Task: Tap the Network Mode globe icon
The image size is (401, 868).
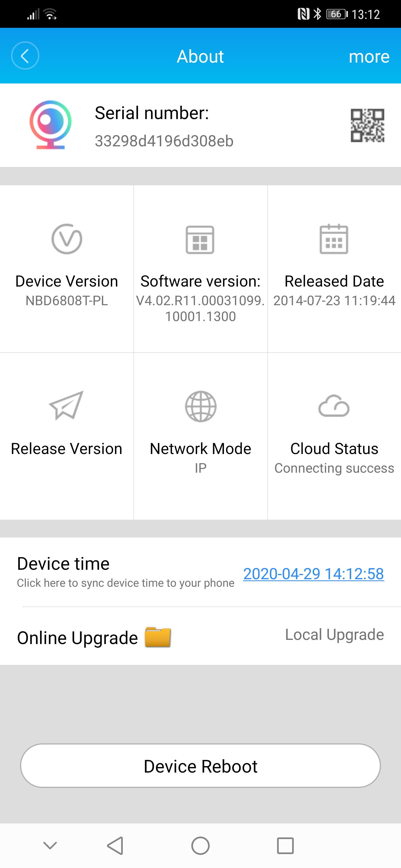Action: click(x=201, y=406)
